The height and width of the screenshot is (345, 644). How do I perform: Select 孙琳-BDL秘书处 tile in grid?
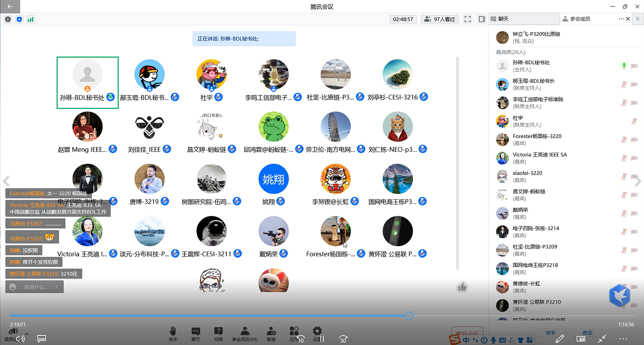point(87,83)
